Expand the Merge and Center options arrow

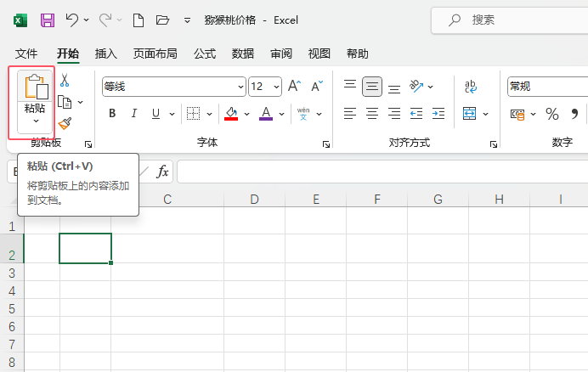tap(486, 114)
